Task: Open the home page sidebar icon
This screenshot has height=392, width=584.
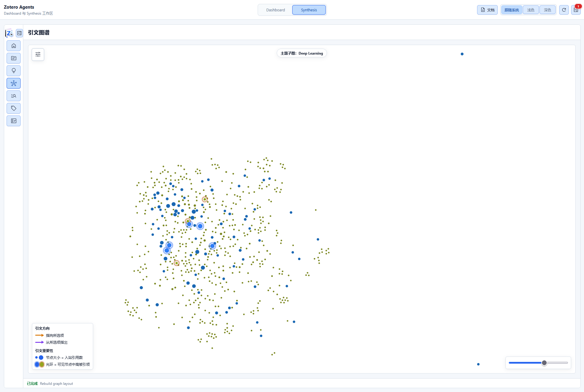Action: pyautogui.click(x=14, y=46)
